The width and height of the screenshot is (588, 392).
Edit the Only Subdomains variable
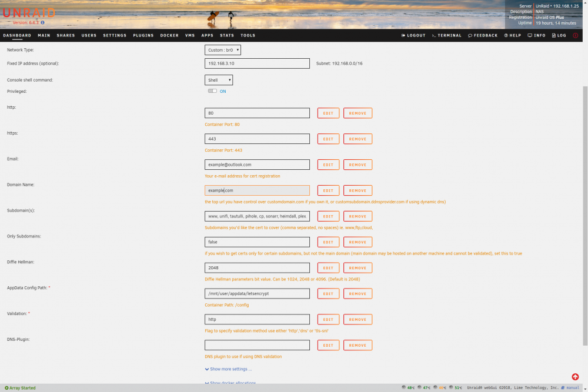pyautogui.click(x=328, y=242)
